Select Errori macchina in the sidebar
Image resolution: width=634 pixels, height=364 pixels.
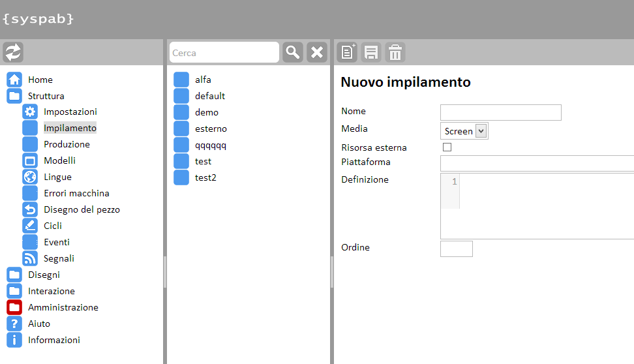[76, 193]
